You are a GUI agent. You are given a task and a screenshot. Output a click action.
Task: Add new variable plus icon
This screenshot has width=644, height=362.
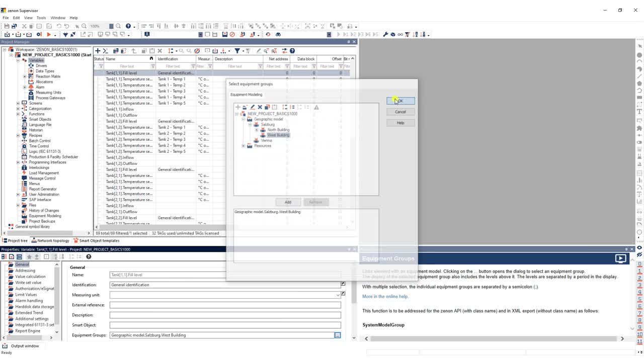click(x=98, y=51)
